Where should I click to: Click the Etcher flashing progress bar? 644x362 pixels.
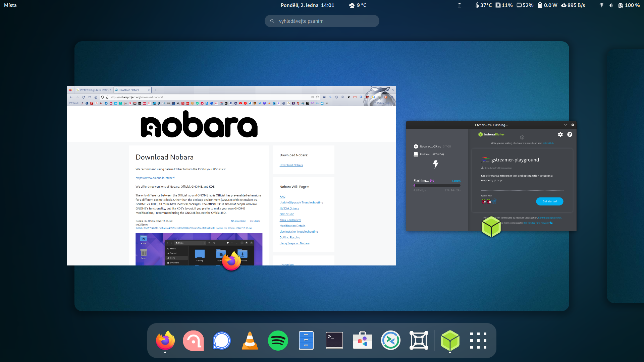click(437, 185)
